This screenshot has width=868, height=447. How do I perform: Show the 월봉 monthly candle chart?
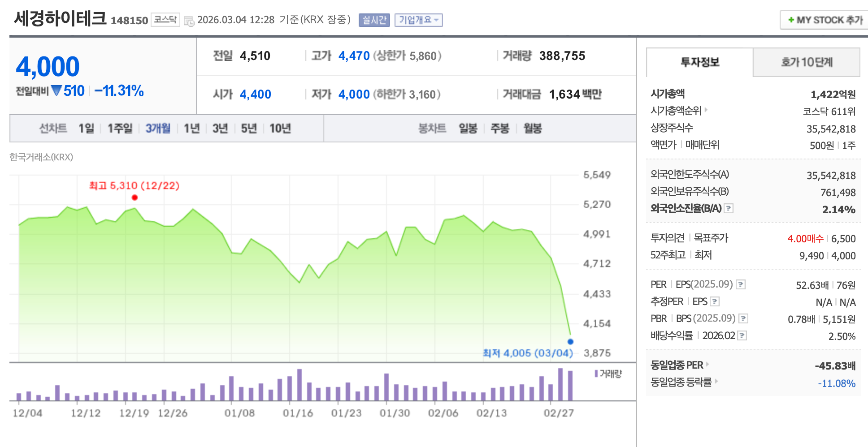coord(533,129)
